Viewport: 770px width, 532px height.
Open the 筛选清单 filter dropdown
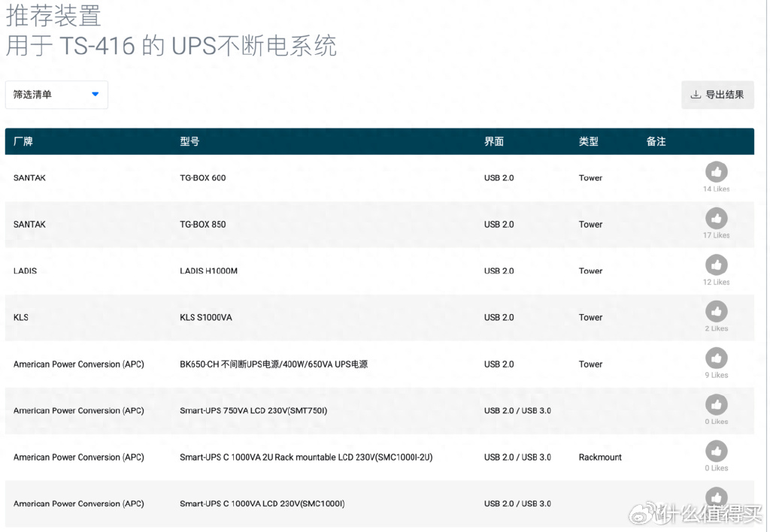point(56,95)
